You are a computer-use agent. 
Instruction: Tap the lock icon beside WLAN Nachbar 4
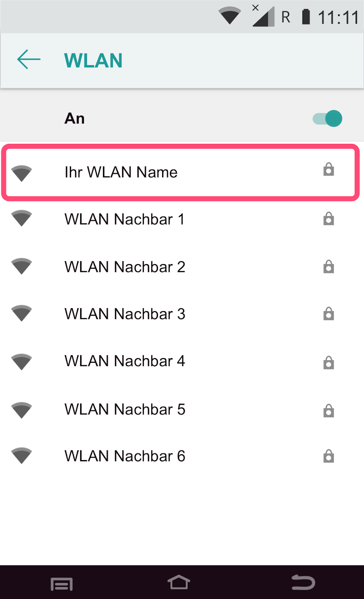coord(329,363)
